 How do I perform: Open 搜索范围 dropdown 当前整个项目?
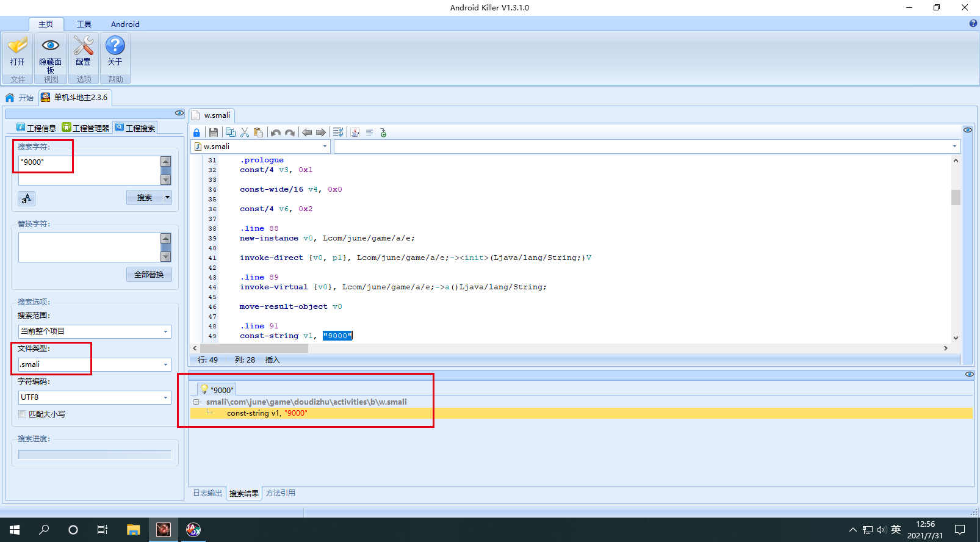[x=165, y=331]
